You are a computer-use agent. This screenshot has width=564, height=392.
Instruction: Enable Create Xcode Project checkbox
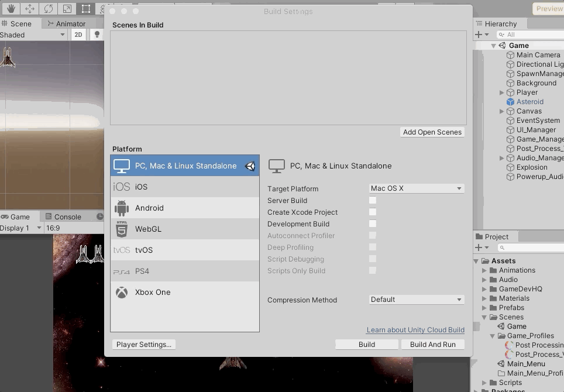373,212
